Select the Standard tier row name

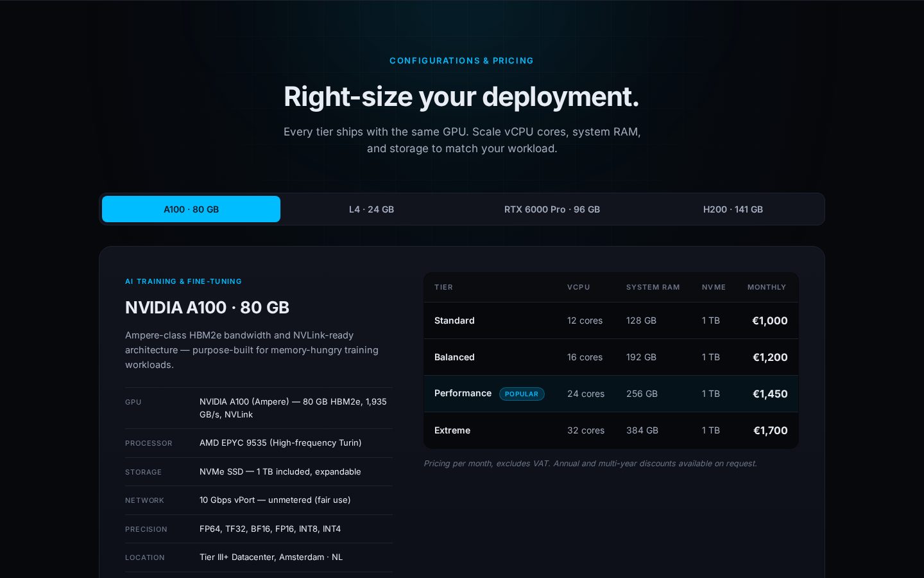454,320
